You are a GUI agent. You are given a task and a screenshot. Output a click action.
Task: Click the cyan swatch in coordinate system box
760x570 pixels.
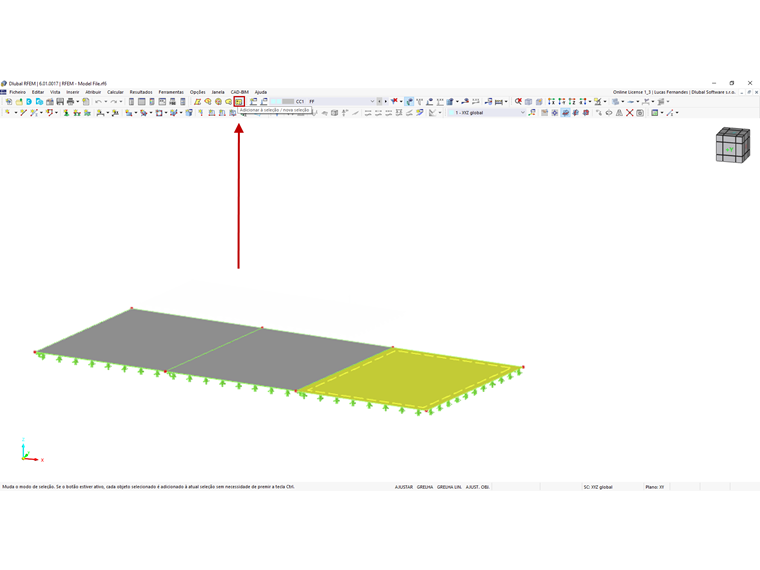tap(451, 112)
